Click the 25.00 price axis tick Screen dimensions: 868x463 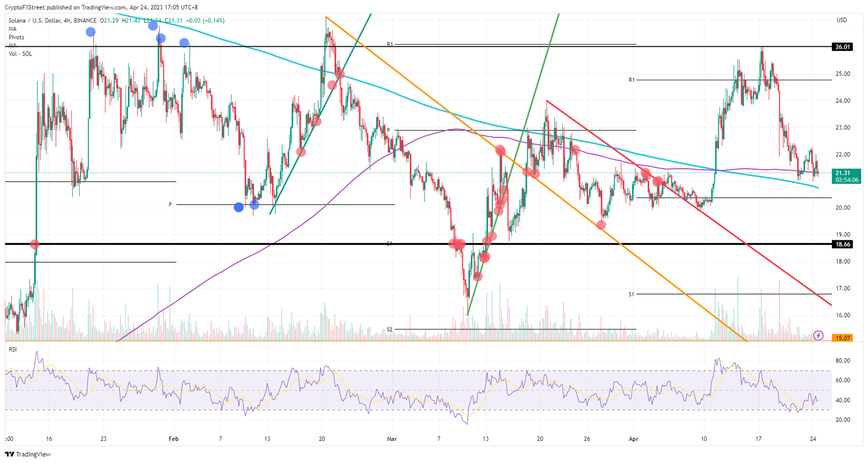[x=843, y=74]
